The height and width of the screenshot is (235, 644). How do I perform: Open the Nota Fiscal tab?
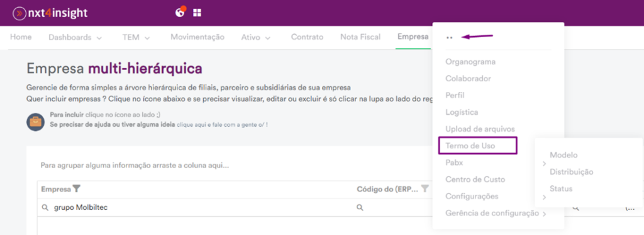pos(360,37)
